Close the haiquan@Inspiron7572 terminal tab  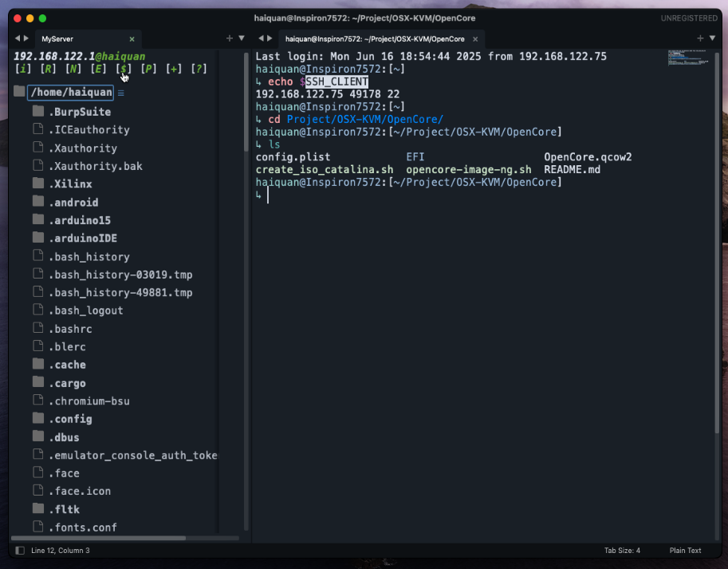pyautogui.click(x=475, y=39)
